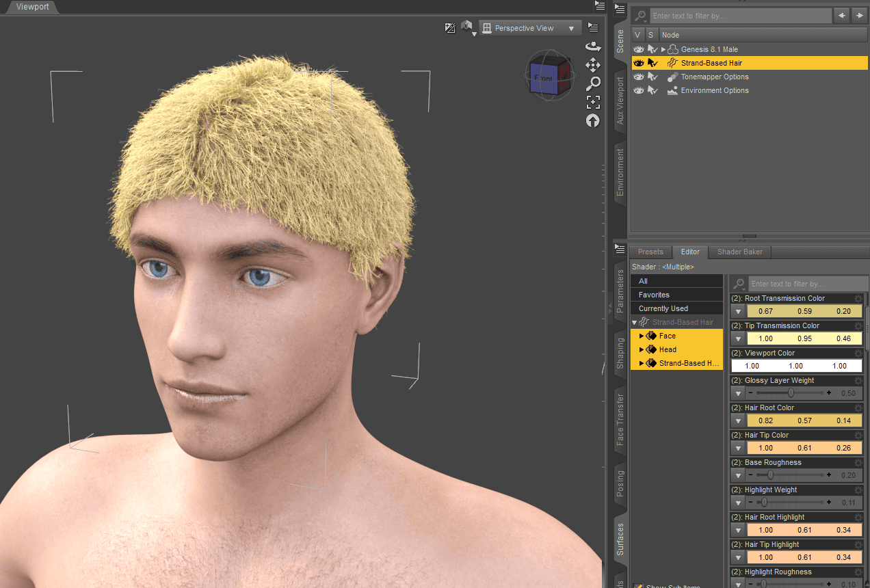The height and width of the screenshot is (588, 870).
Task: Click the Favorites filter in Surfaces
Action: pyautogui.click(x=676, y=294)
